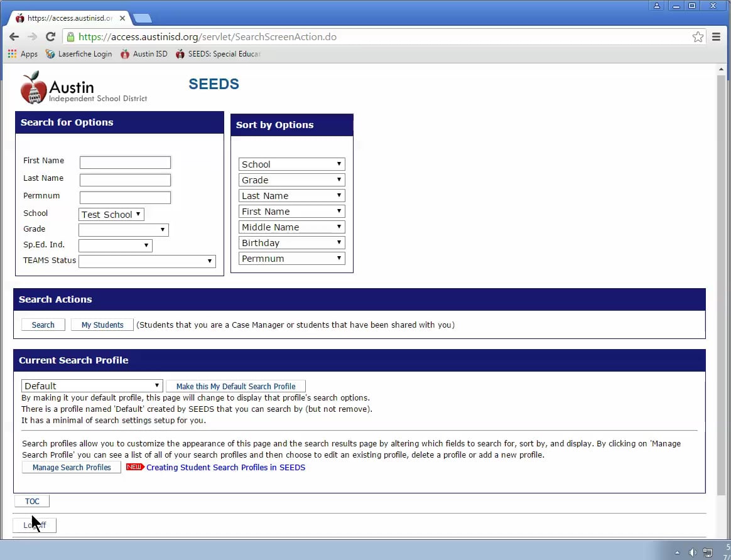Click the Search button
Screen dimensions: 731x560
pos(43,325)
